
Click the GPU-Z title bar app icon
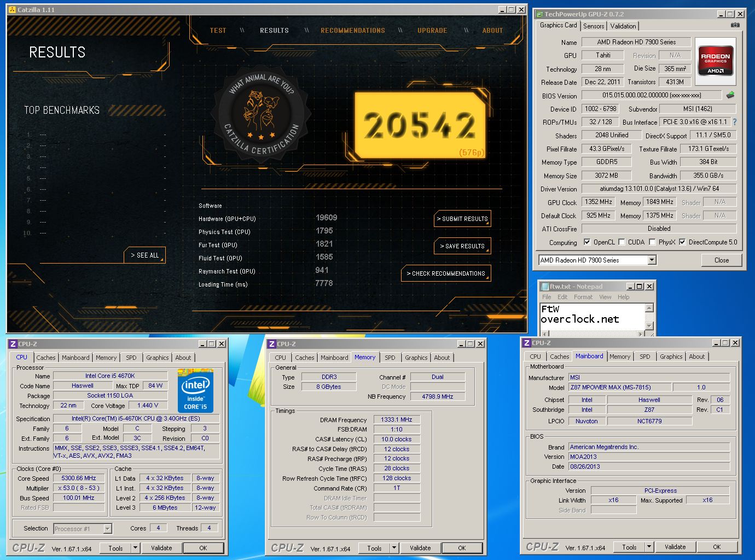539,14
